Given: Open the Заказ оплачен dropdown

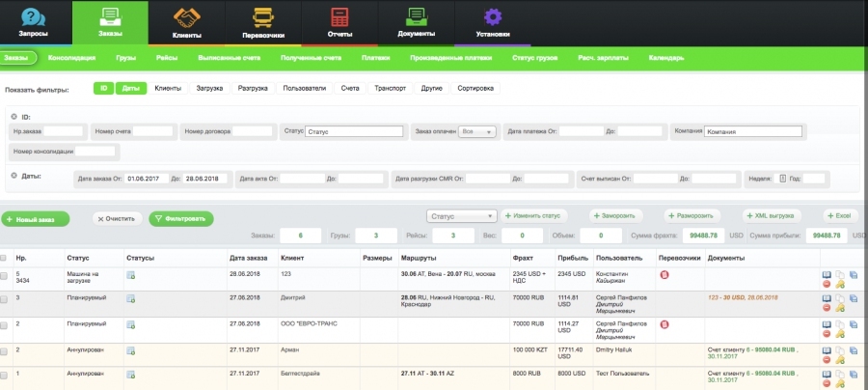Looking at the screenshot, I should 478,131.
